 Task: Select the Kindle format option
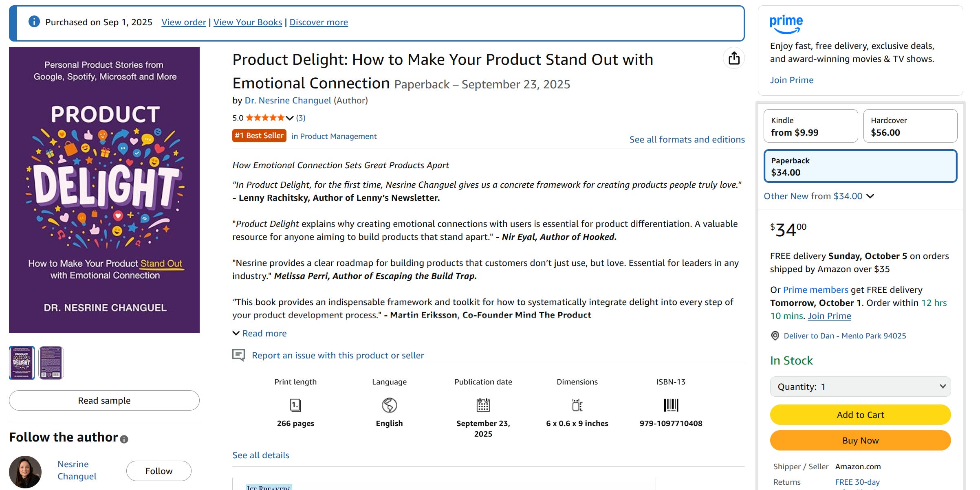pos(810,126)
